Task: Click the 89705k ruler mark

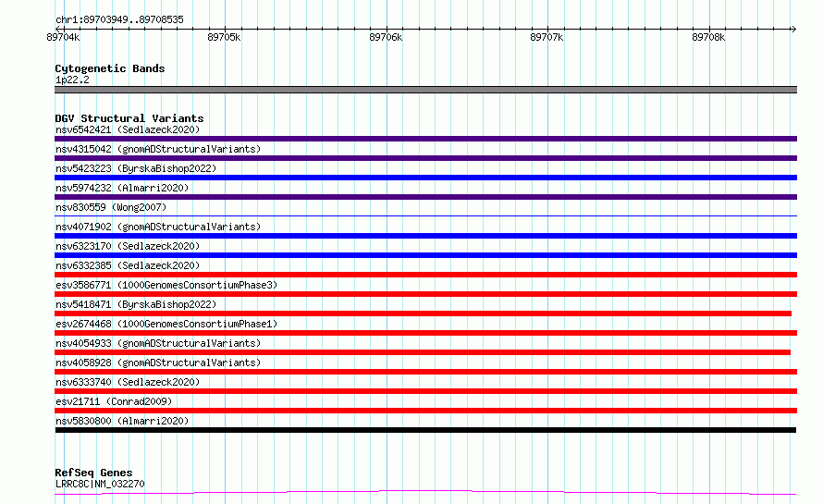Action: 224,37
